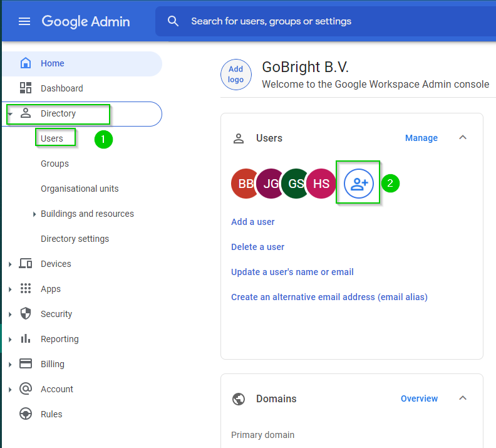Select the Devices menu label
Screen dimensions: 496x448
56,264
